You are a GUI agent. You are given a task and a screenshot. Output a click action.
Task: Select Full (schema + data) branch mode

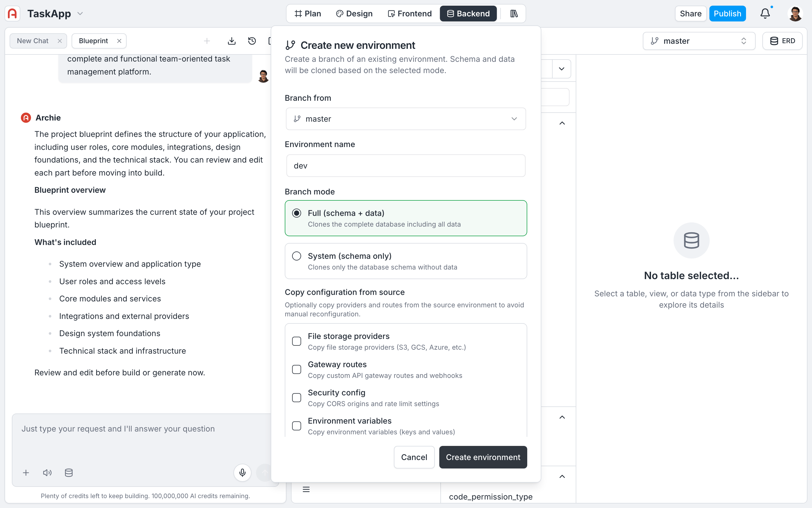(x=406, y=218)
